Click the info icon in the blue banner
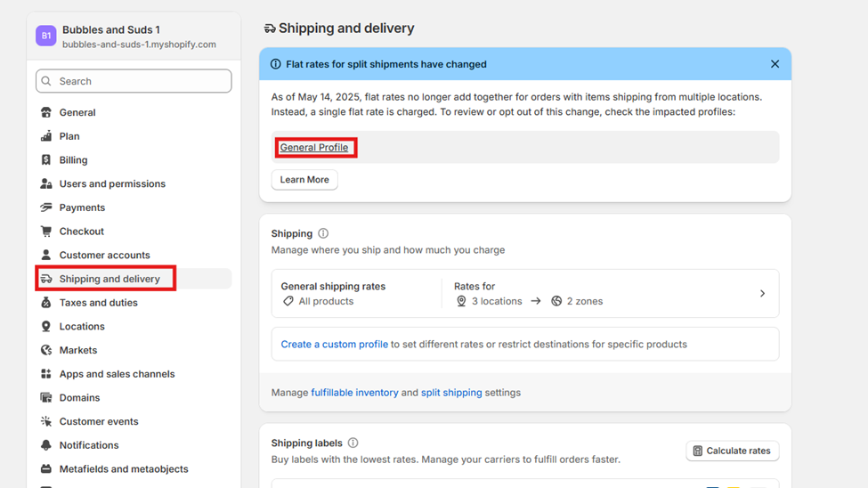This screenshot has width=868, height=488. [275, 64]
